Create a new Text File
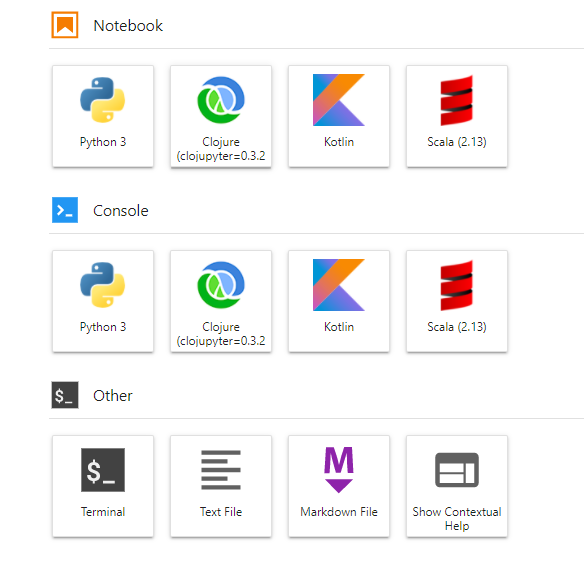The width and height of the screenshot is (584, 564). tap(221, 486)
